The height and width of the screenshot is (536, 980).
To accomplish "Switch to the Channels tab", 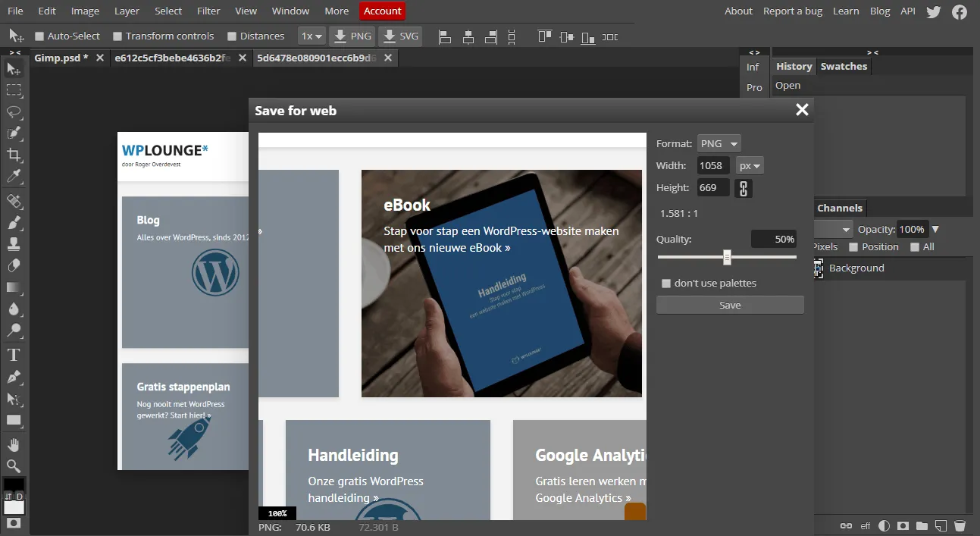I will coord(840,208).
